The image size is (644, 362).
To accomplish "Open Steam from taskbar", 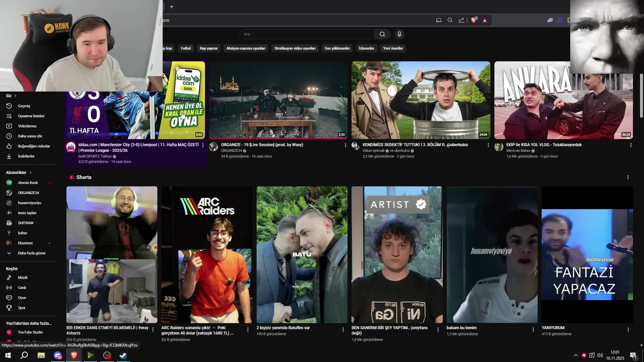I will 123,355.
